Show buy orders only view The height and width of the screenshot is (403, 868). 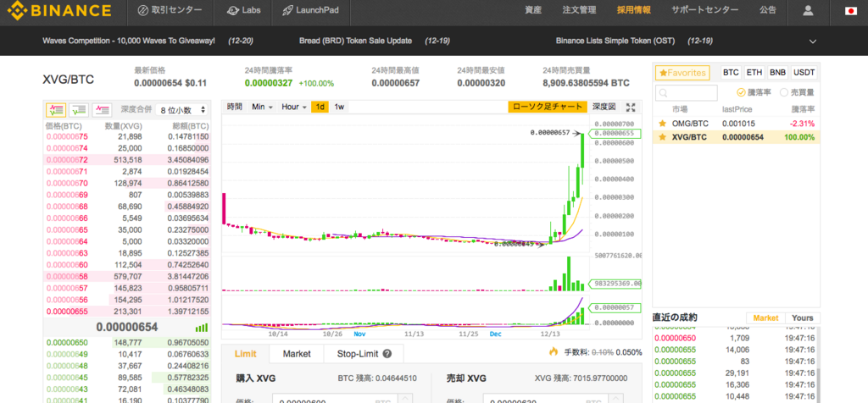point(79,109)
